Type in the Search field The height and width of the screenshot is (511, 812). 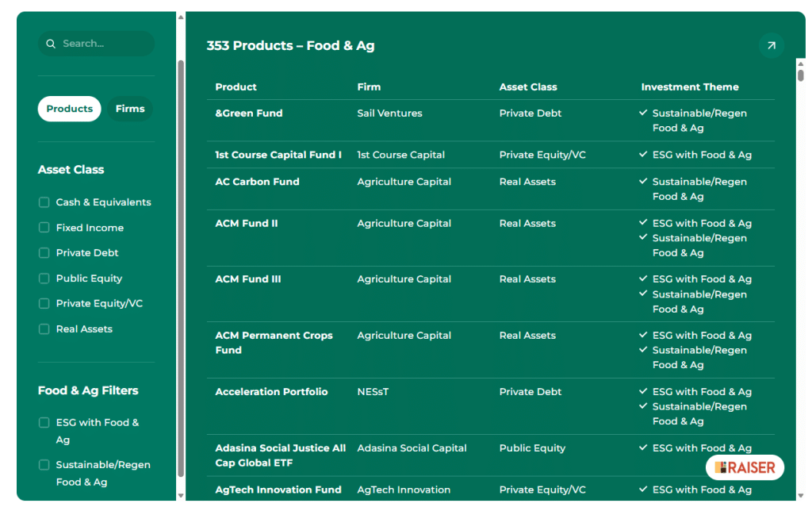click(103, 44)
